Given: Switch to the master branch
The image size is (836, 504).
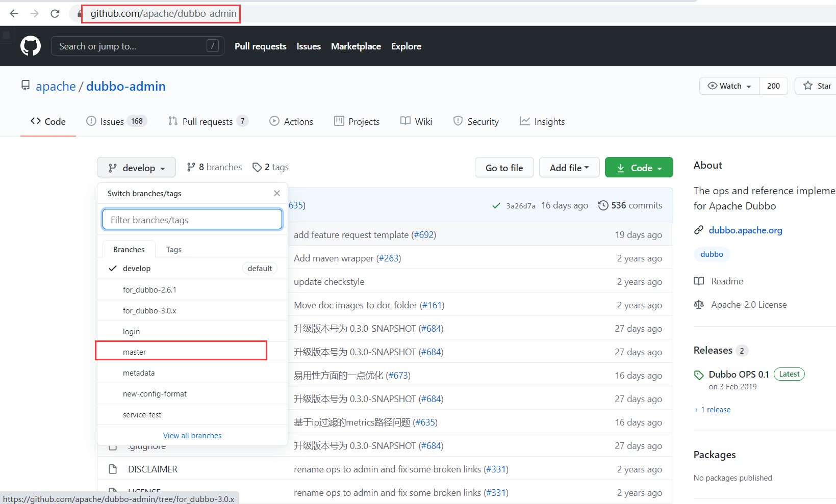Looking at the screenshot, I should (192, 352).
